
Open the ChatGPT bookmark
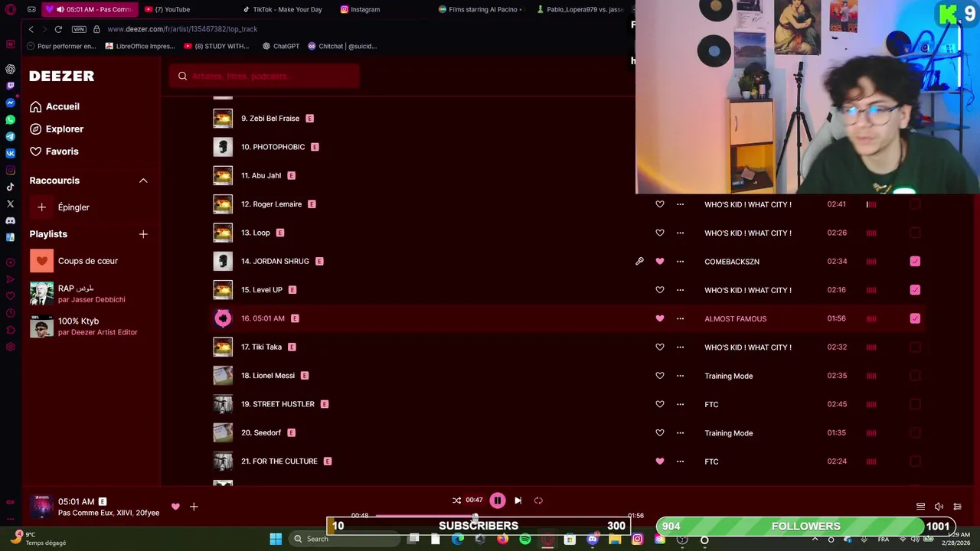pyautogui.click(x=281, y=46)
